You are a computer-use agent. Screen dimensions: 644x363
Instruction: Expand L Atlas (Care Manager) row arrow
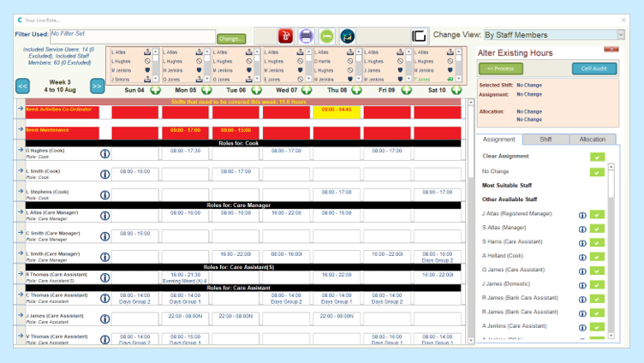click(x=21, y=211)
